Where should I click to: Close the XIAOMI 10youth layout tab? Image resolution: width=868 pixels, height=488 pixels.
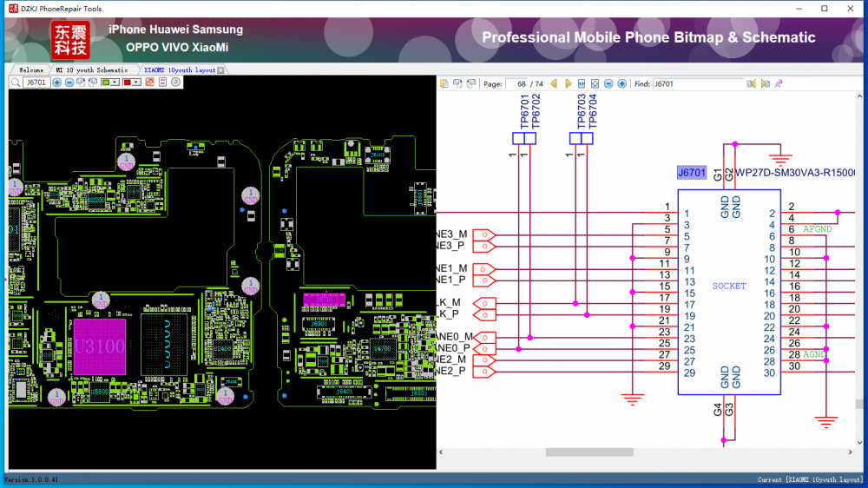(x=220, y=69)
